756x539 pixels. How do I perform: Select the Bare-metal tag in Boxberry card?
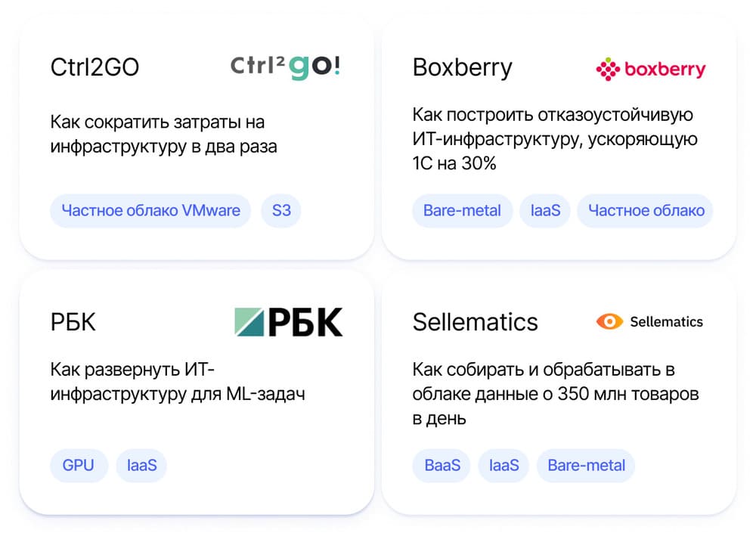pos(462,211)
